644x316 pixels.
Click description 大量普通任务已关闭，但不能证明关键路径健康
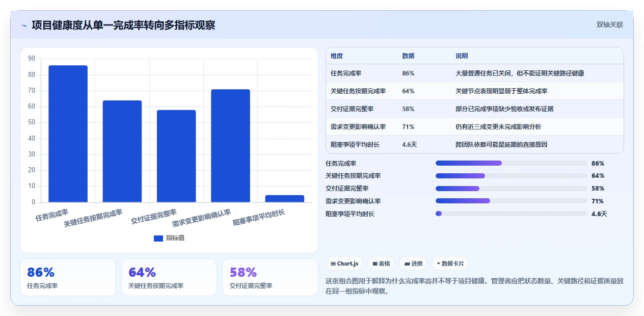click(x=520, y=73)
